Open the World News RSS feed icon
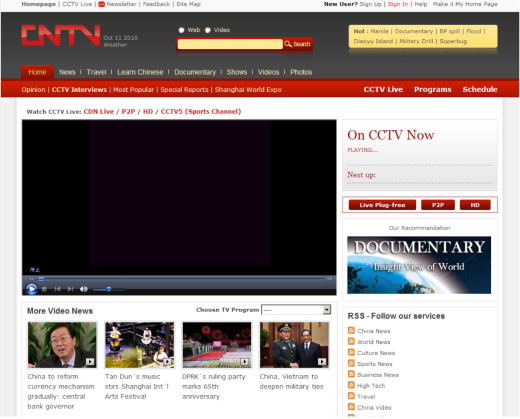Screen dimensions: 520x419 (351, 341)
